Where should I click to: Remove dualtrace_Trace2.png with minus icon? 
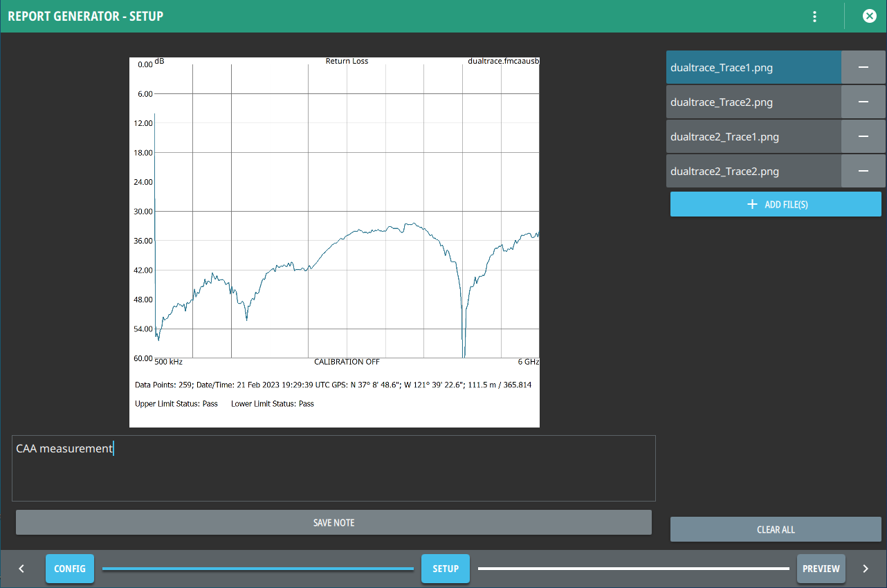863,102
